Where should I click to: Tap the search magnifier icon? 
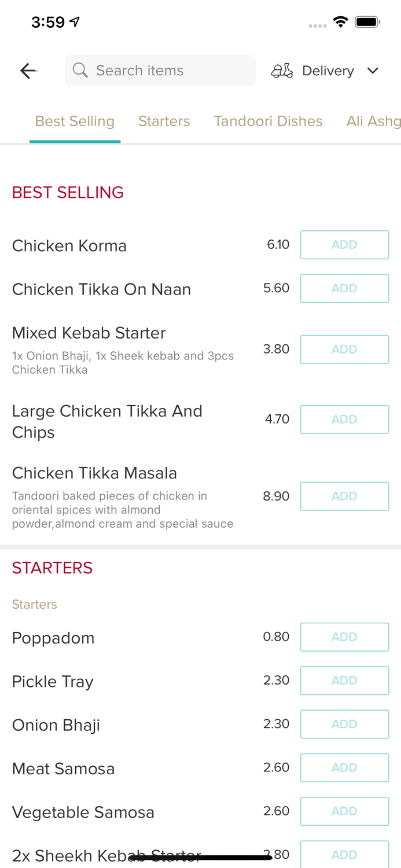(80, 71)
